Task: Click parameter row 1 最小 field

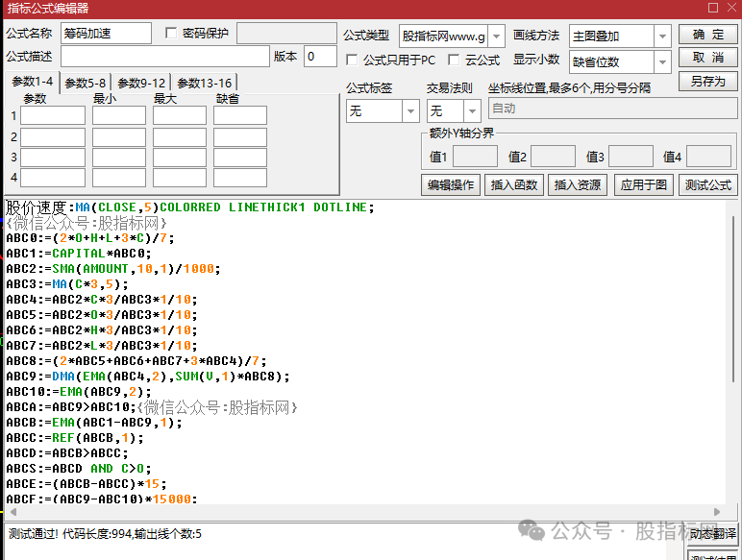Action: click(119, 115)
